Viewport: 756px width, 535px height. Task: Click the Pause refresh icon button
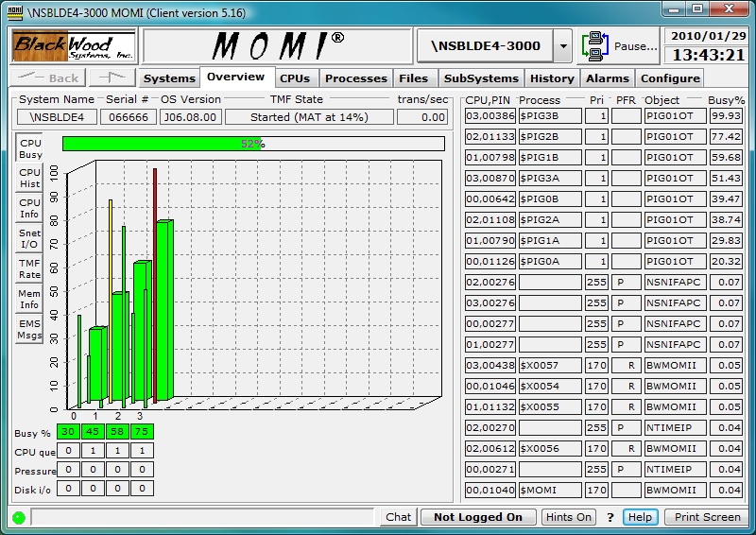pos(596,45)
